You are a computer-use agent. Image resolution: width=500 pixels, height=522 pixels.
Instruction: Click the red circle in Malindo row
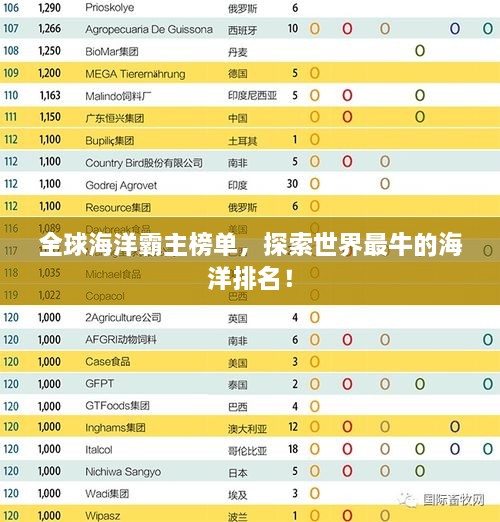coord(347,95)
